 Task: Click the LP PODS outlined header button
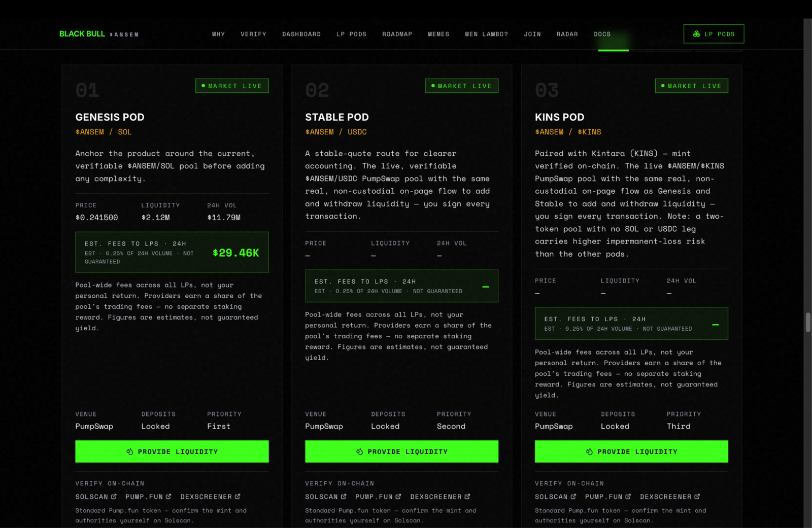714,34
